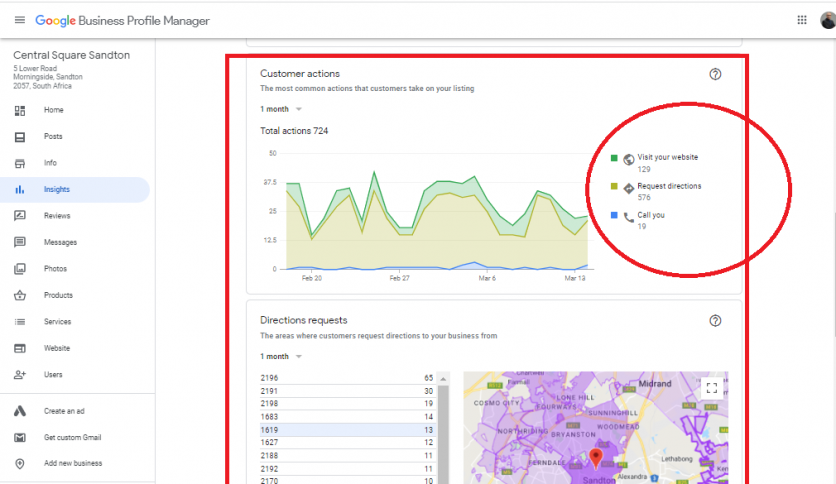Viewport: 836px width, 484px height.
Task: Click the Website sidebar icon
Action: [20, 348]
